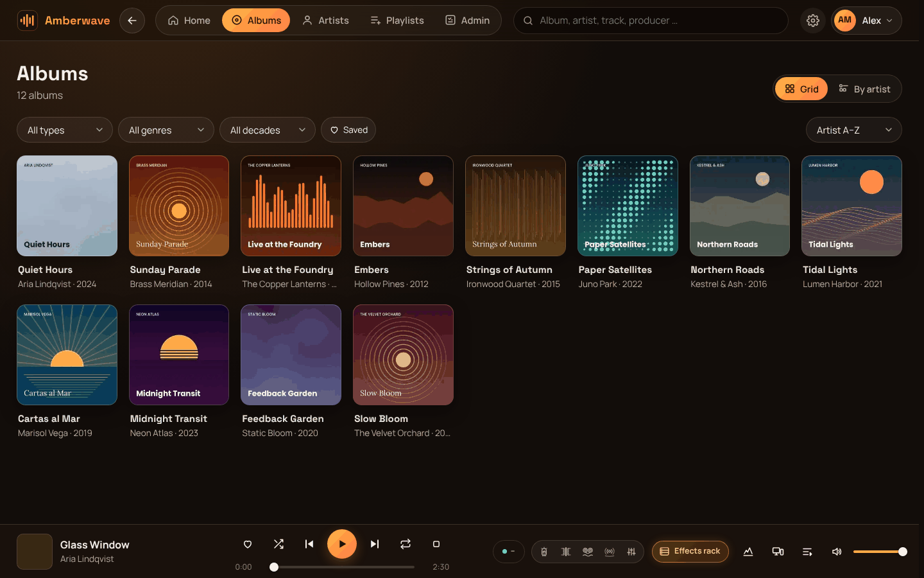Click the Neon Atlas · 2023 subtitle
Screen dimensions: 924x578
164,433
